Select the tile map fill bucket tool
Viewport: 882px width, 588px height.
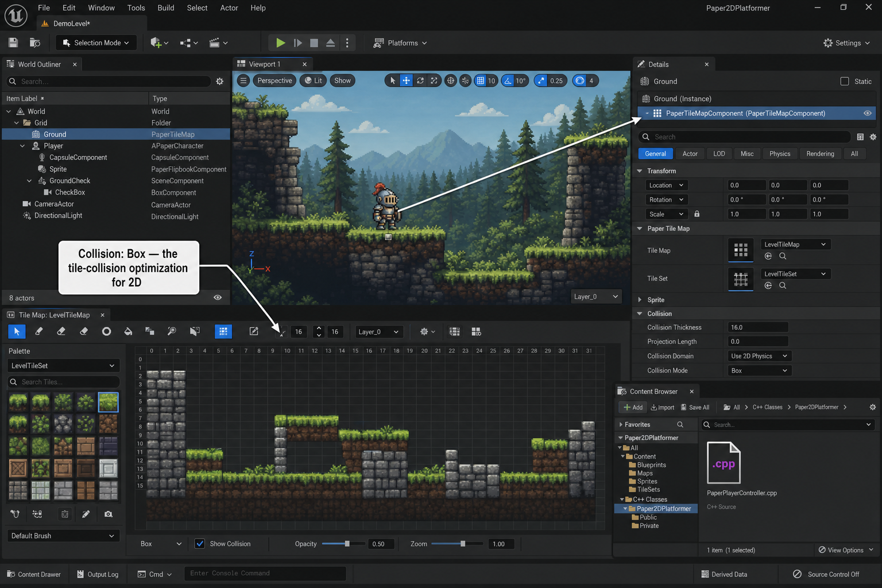pos(128,331)
